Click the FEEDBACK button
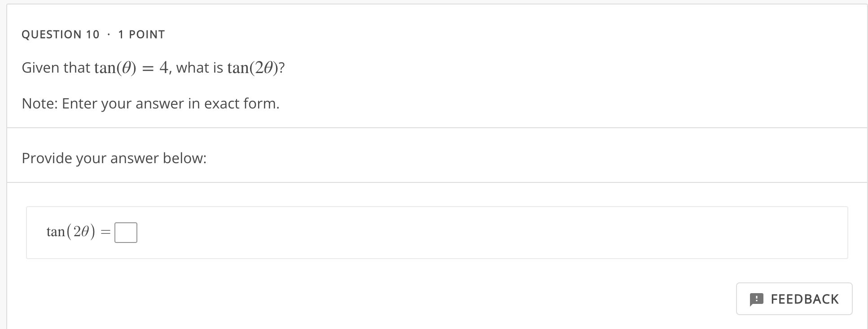 coord(793,299)
